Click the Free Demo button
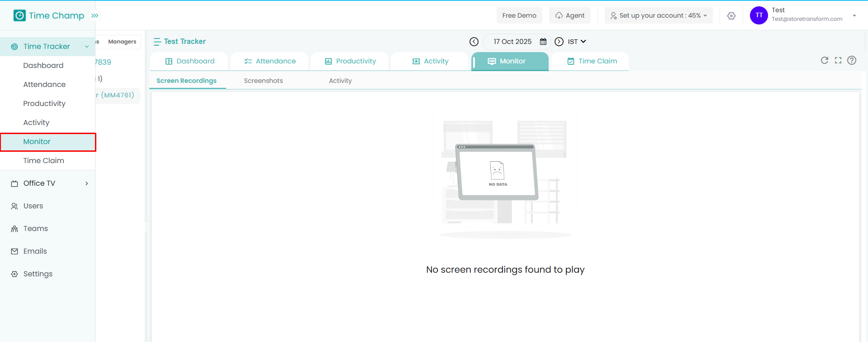Screen dimensions: 868x342 click(x=519, y=15)
